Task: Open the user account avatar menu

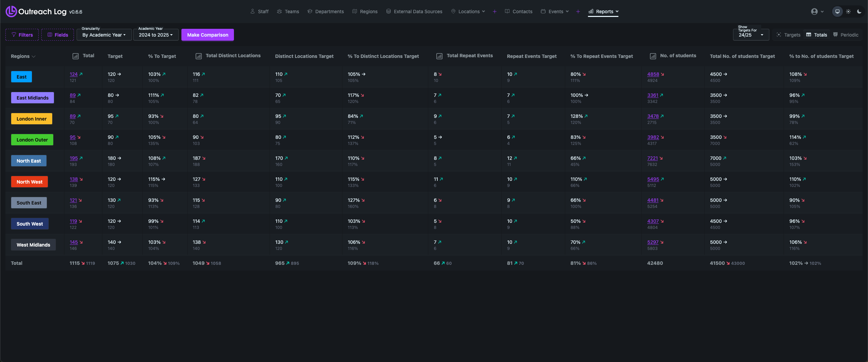Action: tap(817, 12)
